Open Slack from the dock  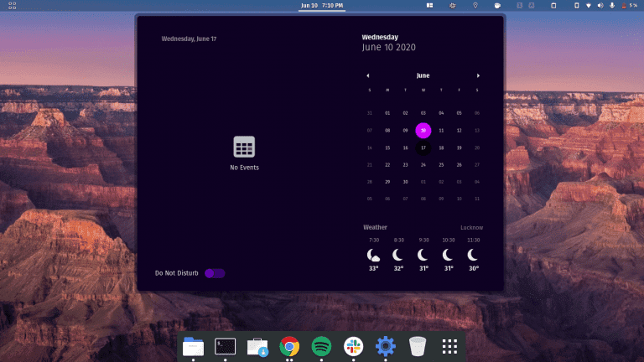pos(353,346)
